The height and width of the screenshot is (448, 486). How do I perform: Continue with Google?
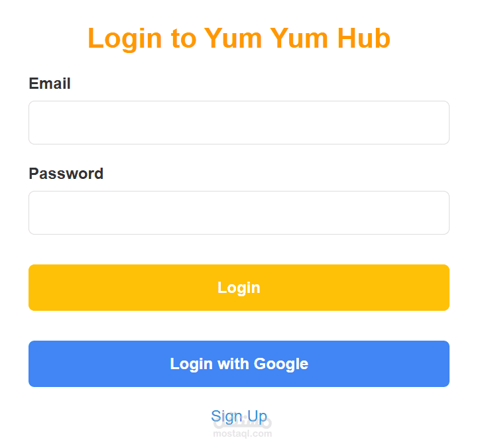[x=239, y=364]
